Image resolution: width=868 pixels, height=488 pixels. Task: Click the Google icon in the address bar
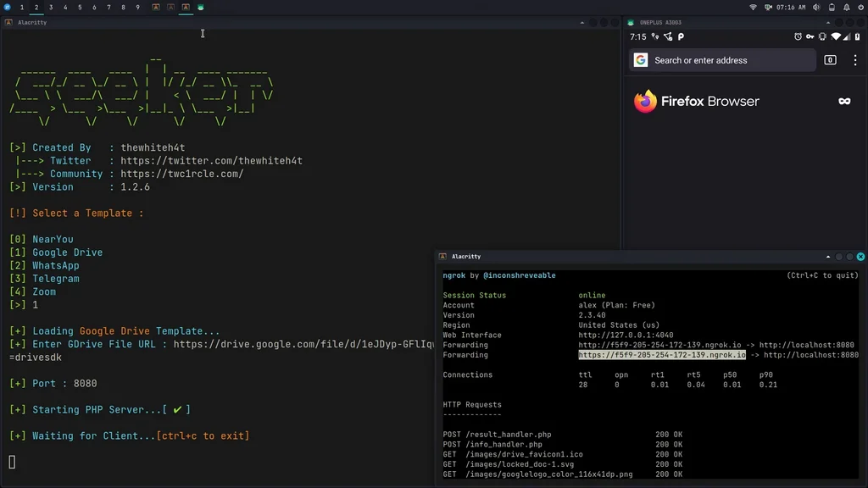click(642, 60)
